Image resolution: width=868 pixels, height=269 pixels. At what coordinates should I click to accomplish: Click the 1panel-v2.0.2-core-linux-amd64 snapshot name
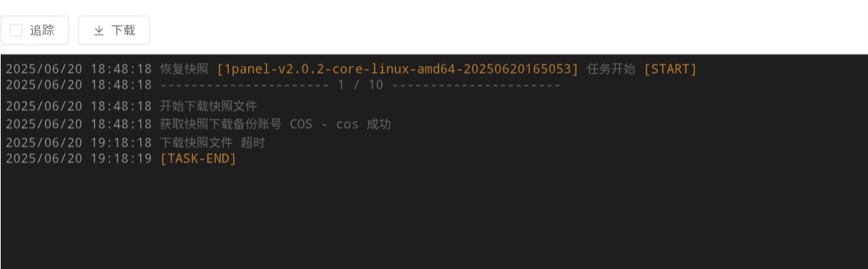tap(398, 69)
